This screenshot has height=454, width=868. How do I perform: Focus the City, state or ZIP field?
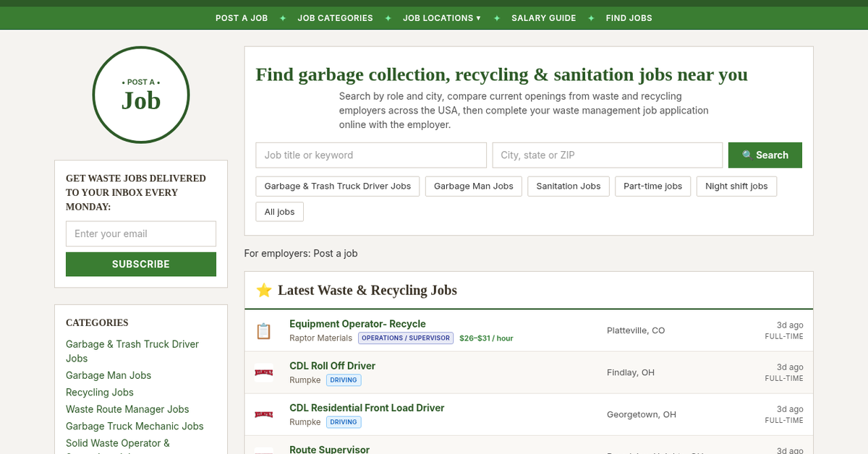click(608, 155)
